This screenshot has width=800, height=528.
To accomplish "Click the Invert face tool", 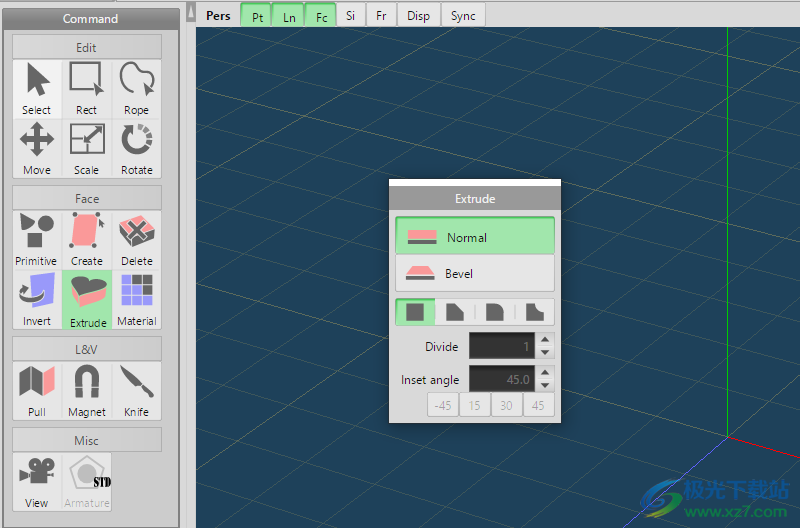I will (x=37, y=300).
